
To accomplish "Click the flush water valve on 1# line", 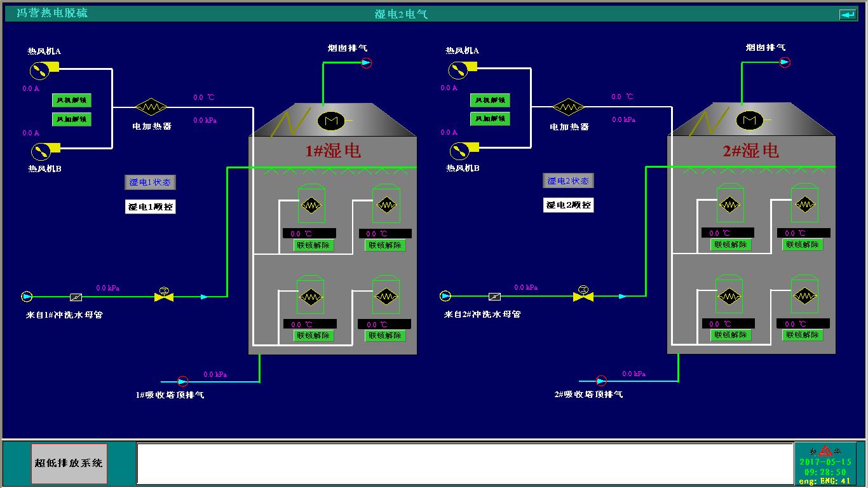I will (164, 295).
